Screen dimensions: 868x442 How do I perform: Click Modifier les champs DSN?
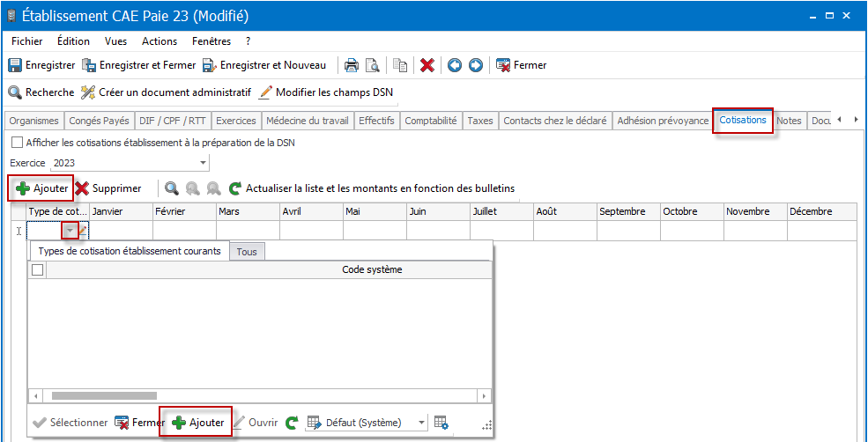pos(327,92)
